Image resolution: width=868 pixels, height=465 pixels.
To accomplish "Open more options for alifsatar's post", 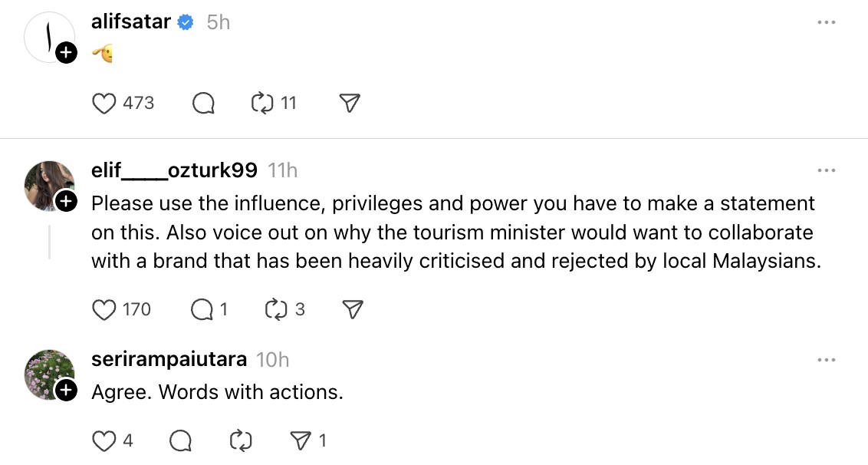I will pos(826,22).
